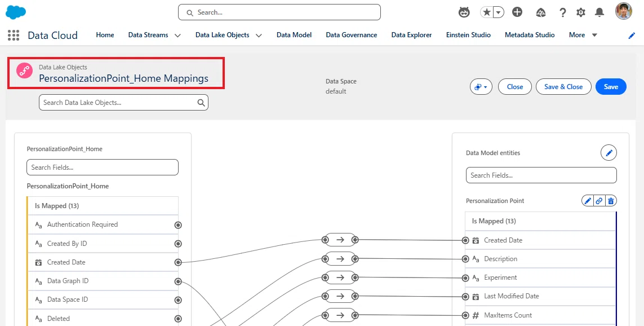Focus the source panel Search Fields box
644x326 pixels.
coord(103,168)
